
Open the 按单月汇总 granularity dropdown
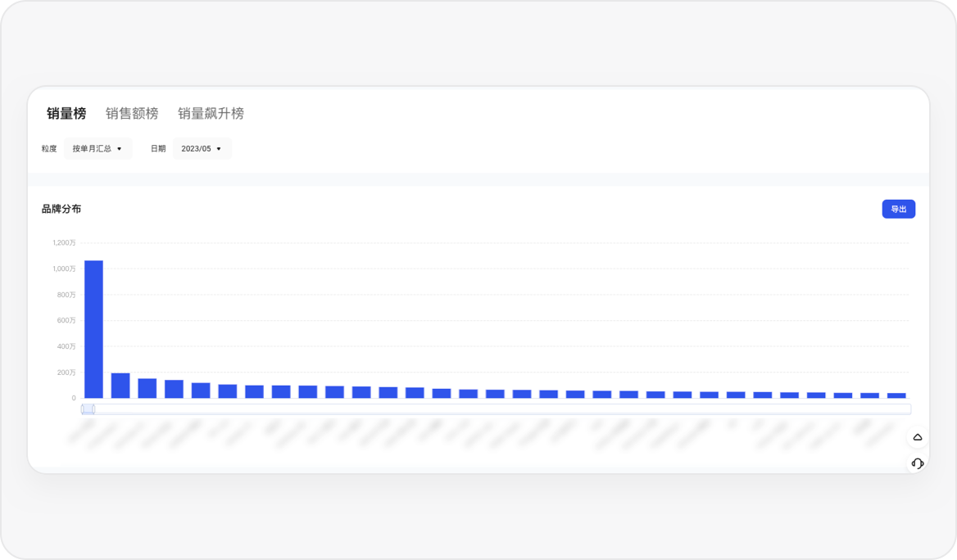[x=98, y=148]
